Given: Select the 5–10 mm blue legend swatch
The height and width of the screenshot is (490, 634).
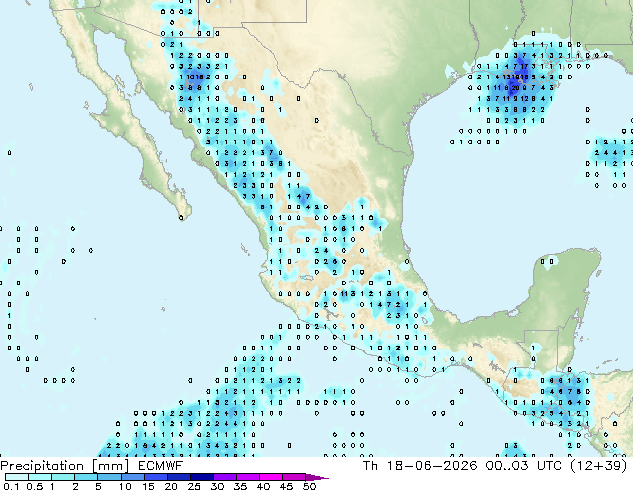Looking at the screenshot, I should (109, 477).
